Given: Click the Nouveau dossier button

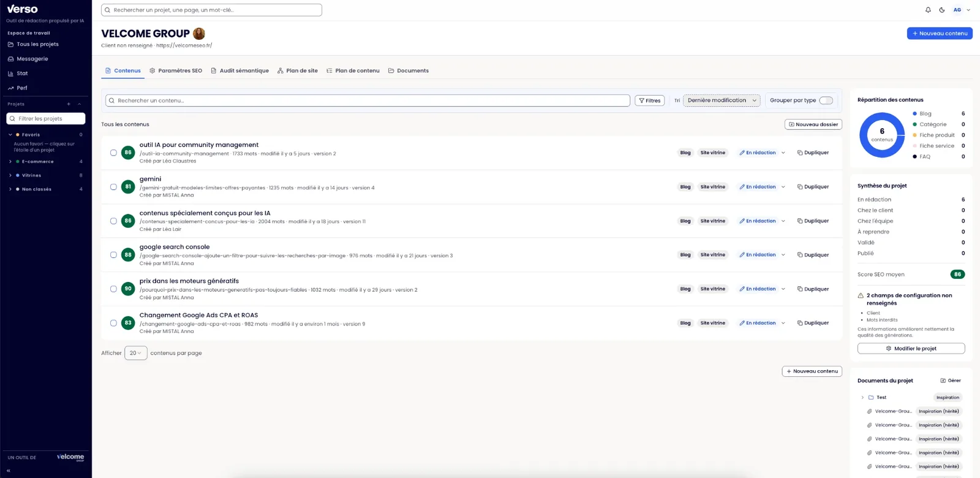Looking at the screenshot, I should click(813, 124).
